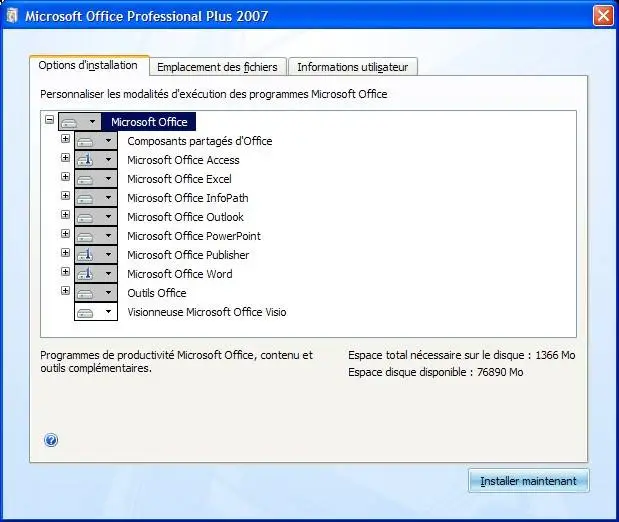The width and height of the screenshot is (619, 522).
Task: Open Microsoft Office root install-state dropdown
Action: click(x=80, y=122)
